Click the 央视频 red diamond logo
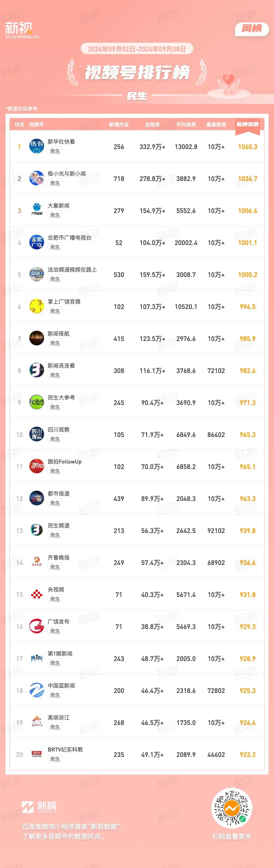This screenshot has height=868, width=274. click(36, 594)
